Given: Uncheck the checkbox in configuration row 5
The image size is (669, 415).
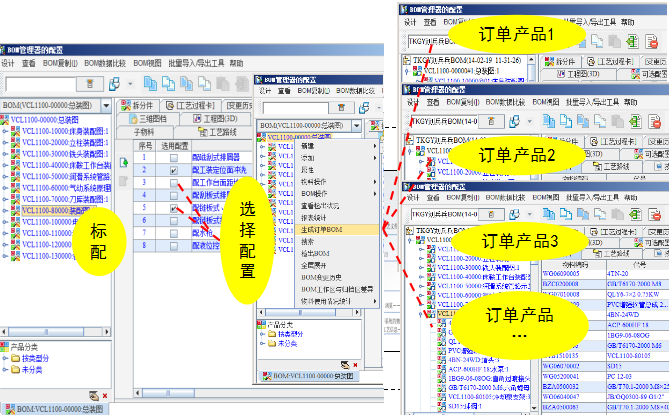Looking at the screenshot, I should (x=174, y=208).
